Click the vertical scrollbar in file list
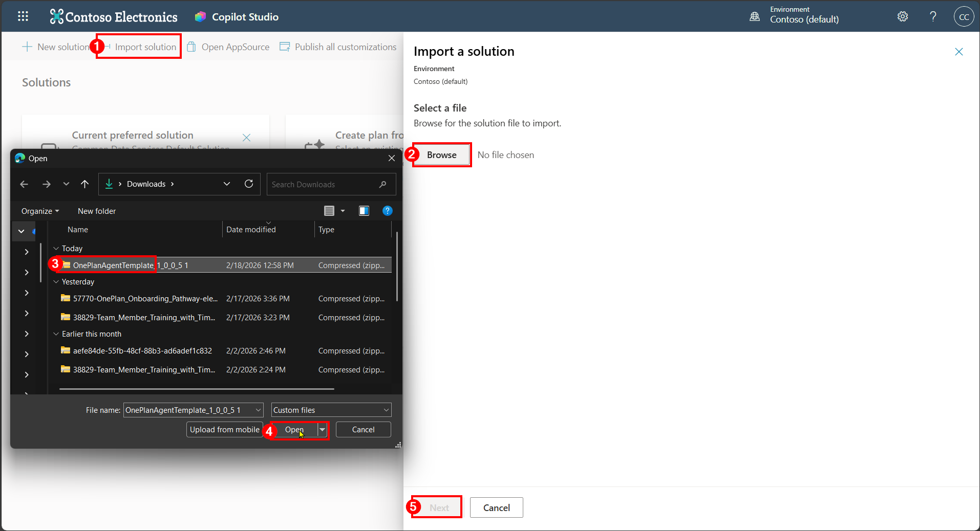Viewport: 980px width, 531px height. (x=397, y=266)
